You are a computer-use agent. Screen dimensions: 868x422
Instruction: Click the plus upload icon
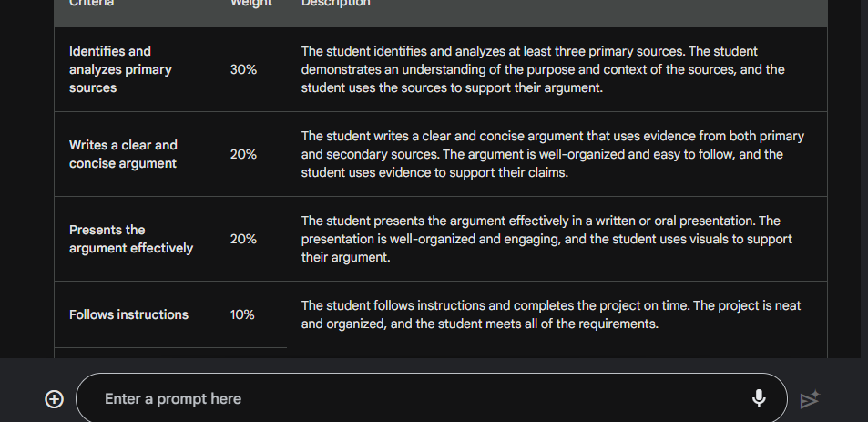point(54,398)
